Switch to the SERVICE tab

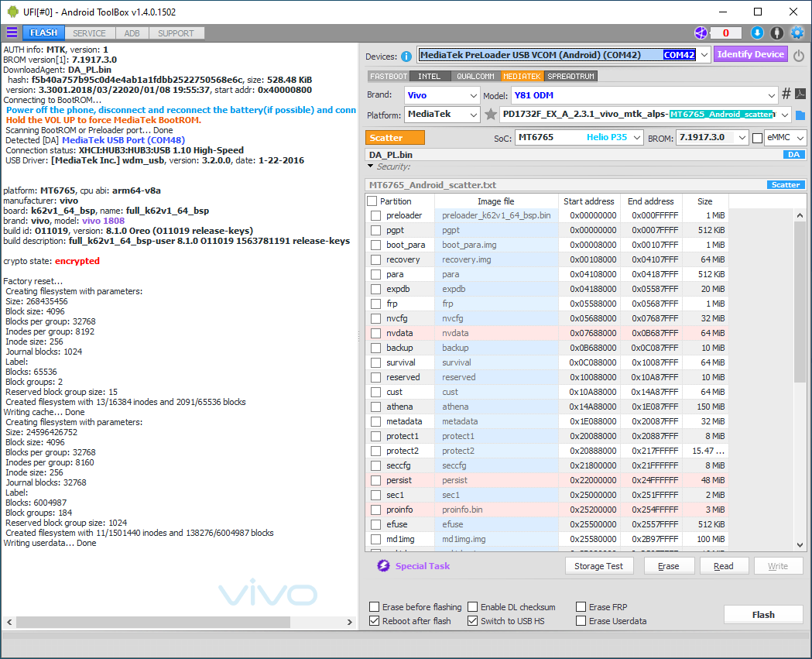90,33
